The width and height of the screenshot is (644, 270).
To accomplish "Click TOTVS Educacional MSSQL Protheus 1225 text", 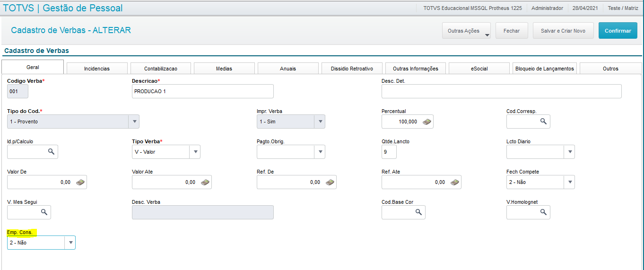I will pos(473,8).
